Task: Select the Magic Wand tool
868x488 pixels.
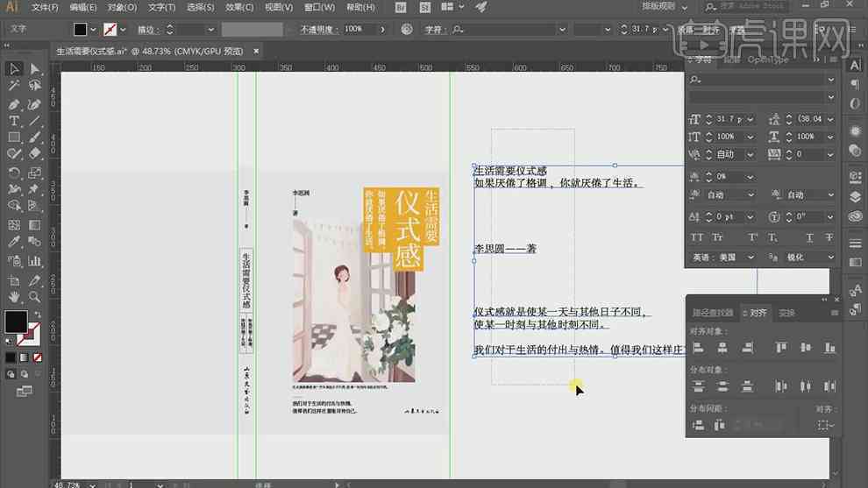Action: point(14,85)
